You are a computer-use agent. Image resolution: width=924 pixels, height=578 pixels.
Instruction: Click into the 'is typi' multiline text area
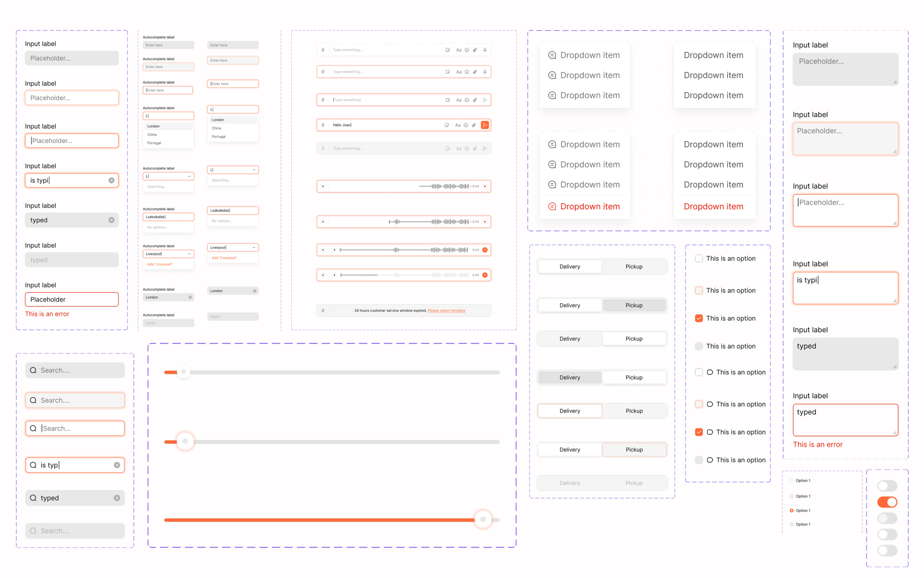[x=845, y=288]
